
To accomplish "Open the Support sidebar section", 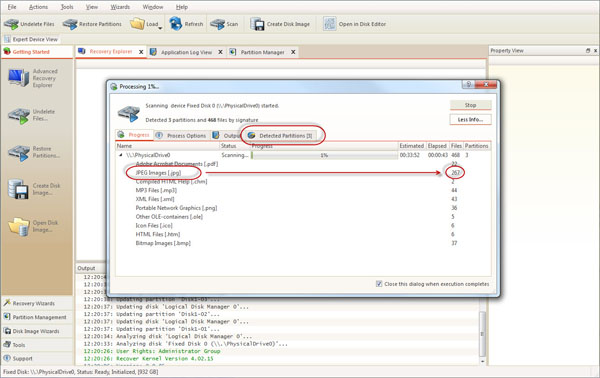I will click(37, 358).
